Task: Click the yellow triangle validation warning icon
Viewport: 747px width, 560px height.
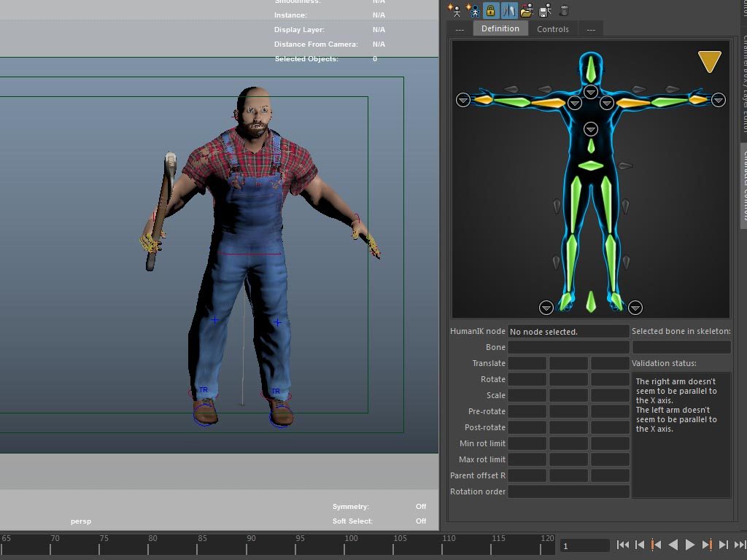Action: coord(709,61)
